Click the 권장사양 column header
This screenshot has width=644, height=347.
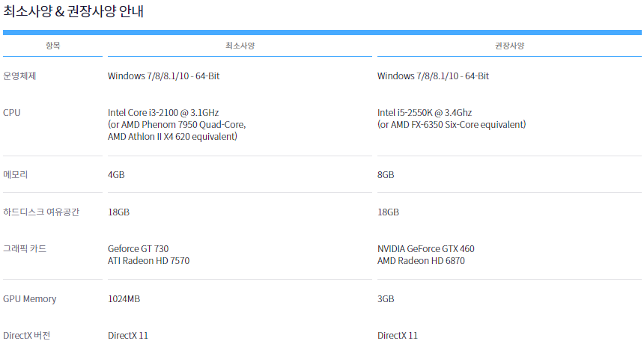point(509,46)
